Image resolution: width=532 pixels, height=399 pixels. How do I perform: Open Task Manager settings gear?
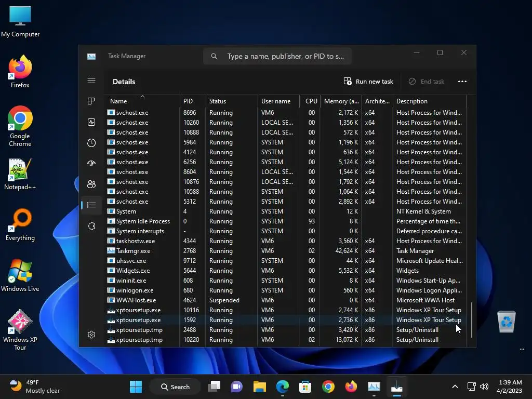91,335
